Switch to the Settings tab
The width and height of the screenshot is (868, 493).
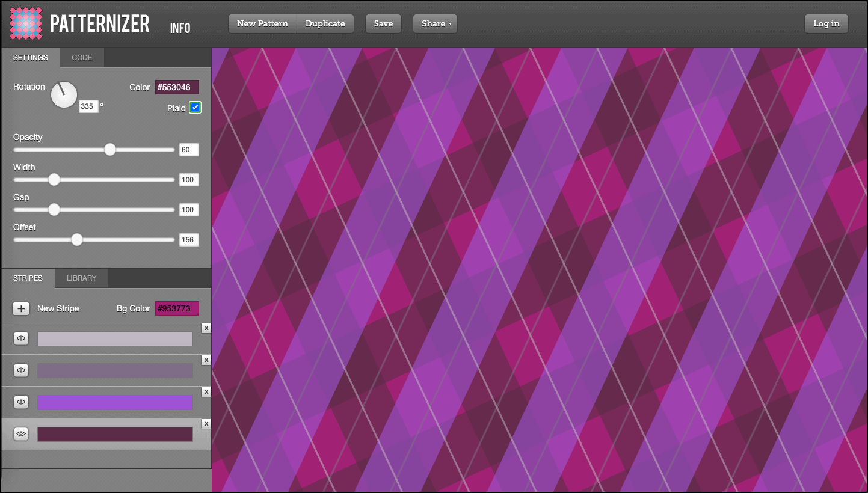pos(31,58)
